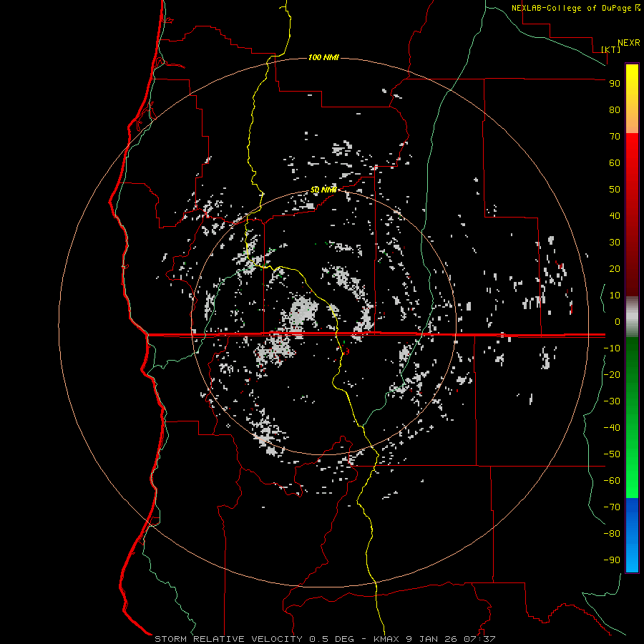Pick the gray zero-velocity segment of color bar
This screenshot has width=644, height=644.
pos(632,317)
